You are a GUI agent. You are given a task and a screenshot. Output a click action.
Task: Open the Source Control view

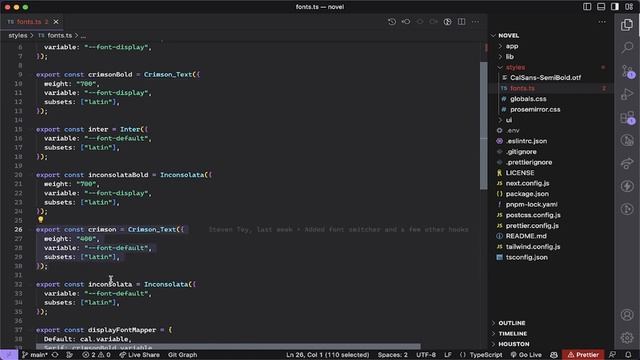click(627, 71)
